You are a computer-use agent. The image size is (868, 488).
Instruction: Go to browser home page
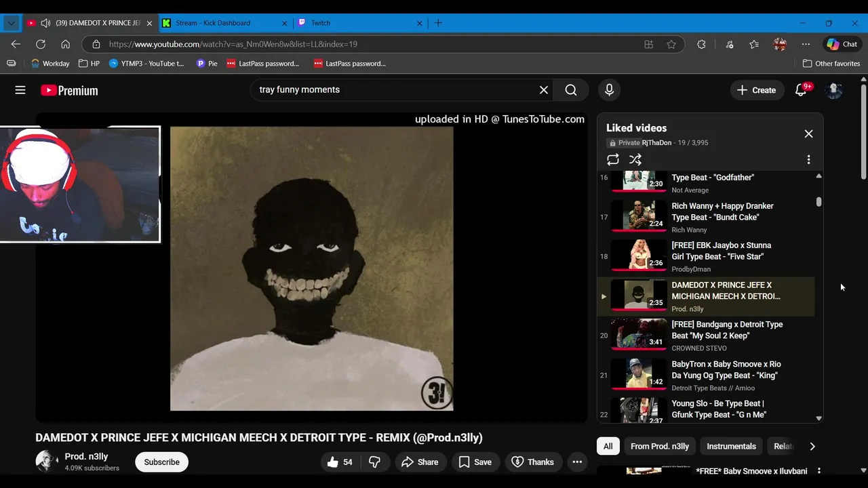(66, 44)
